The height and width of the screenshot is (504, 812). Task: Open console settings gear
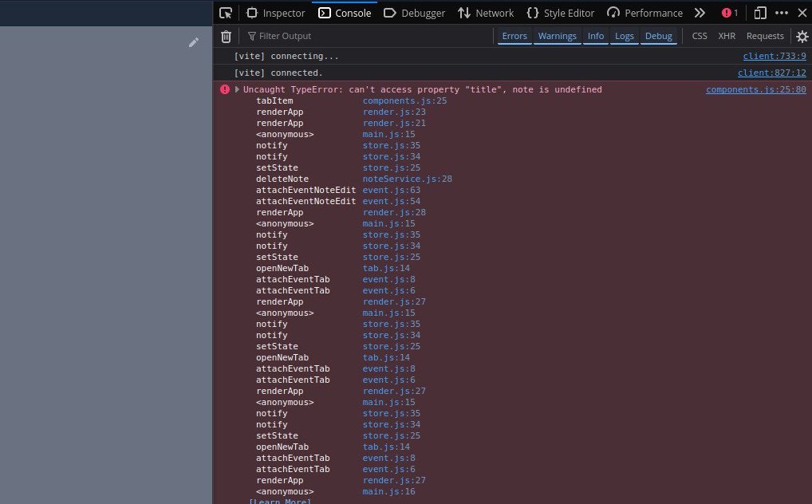pyautogui.click(x=802, y=36)
